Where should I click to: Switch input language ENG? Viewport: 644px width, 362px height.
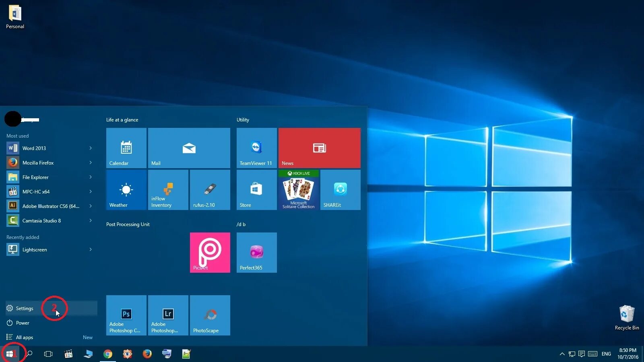(x=606, y=354)
